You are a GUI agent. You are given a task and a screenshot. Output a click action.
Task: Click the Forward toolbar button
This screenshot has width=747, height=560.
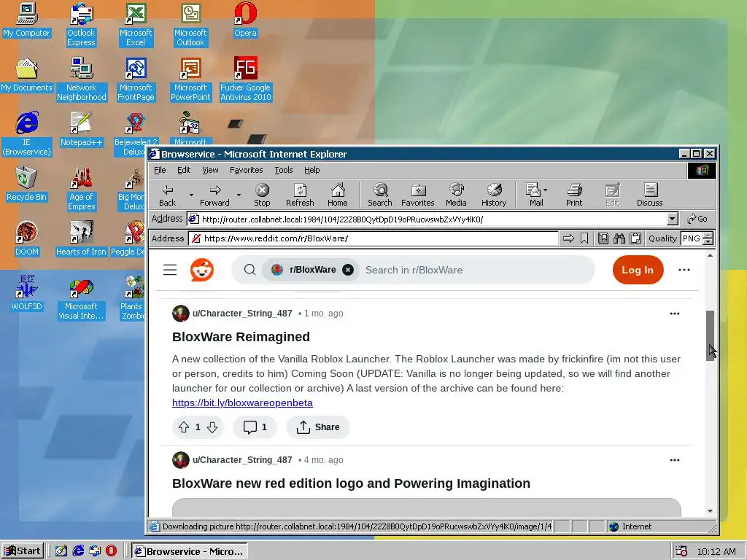click(214, 195)
